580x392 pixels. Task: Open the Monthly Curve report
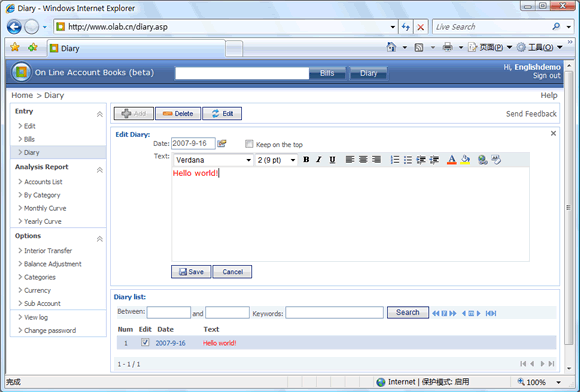45,208
